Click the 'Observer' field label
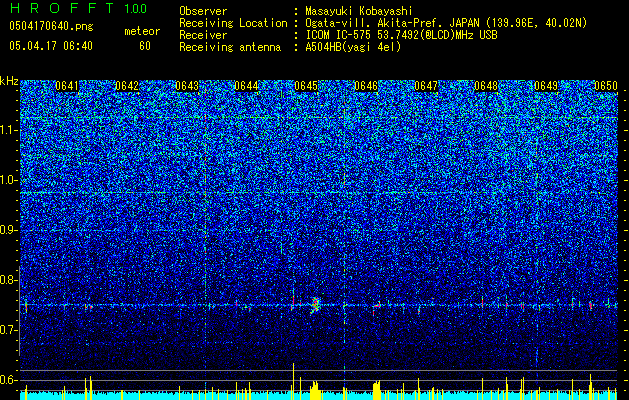Image resolution: width=629 pixels, height=400 pixels. point(203,11)
